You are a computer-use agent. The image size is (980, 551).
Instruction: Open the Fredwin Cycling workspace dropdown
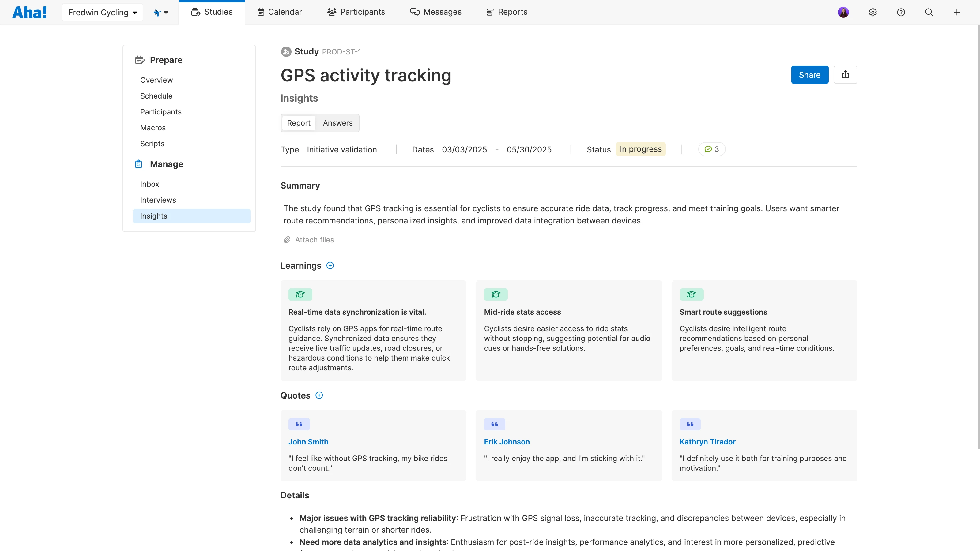[102, 12]
